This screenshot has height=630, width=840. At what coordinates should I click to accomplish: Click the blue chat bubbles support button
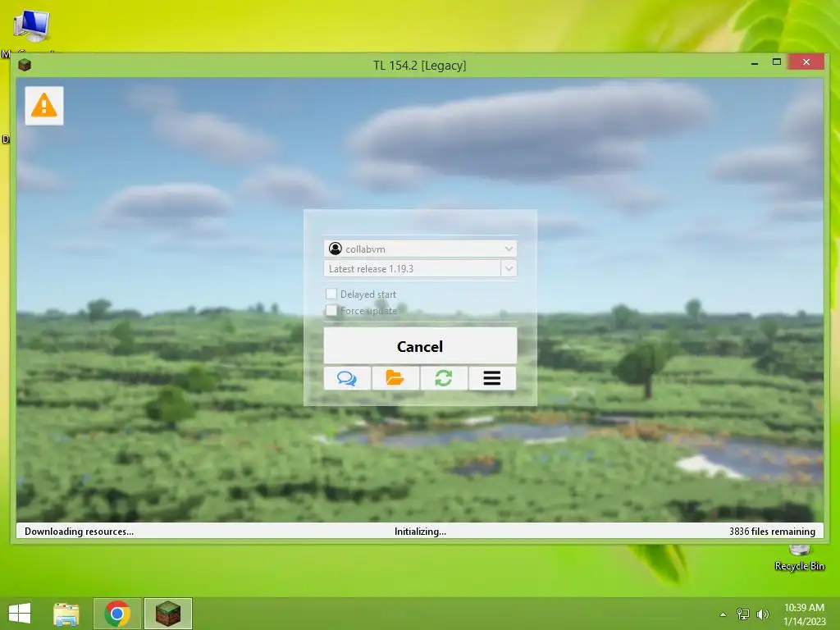[347, 378]
